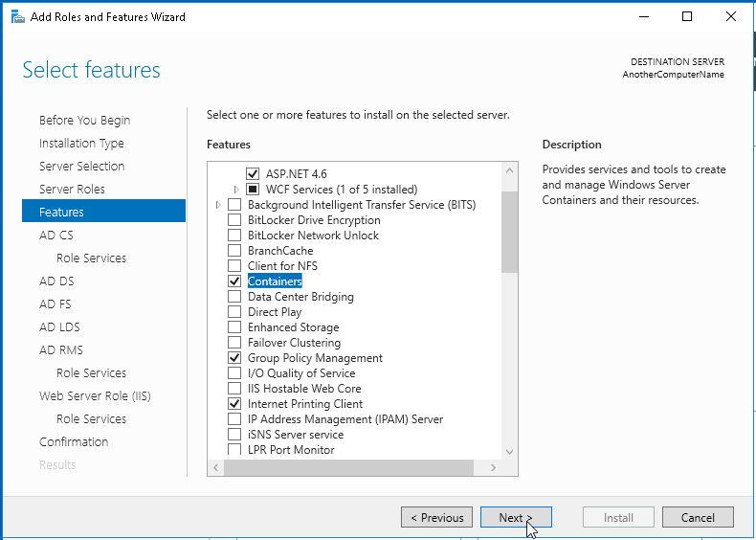Close the Add Roles and Features Wizard
This screenshot has height=540, width=756.
tap(731, 16)
